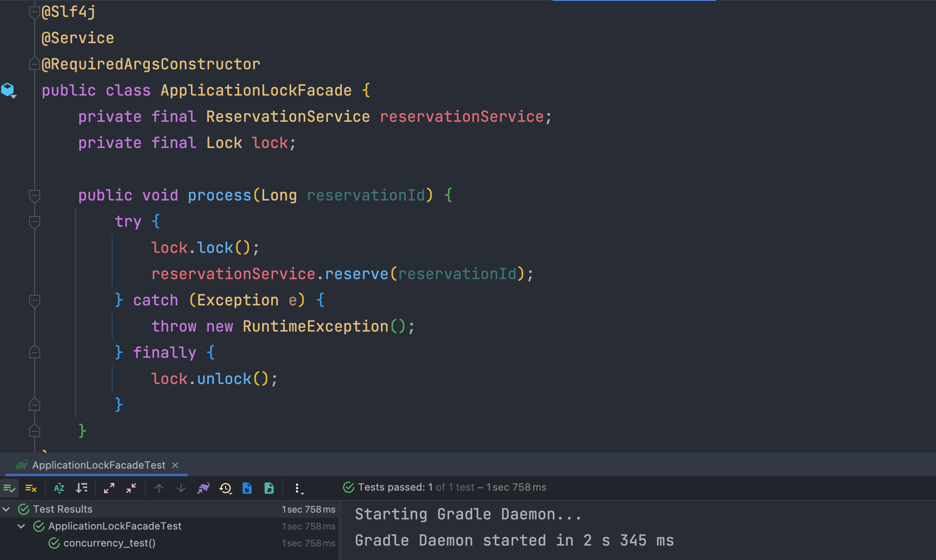Viewport: 936px width, 560px height.
Task: Open the three-dot more options menu
Action: [x=297, y=489]
